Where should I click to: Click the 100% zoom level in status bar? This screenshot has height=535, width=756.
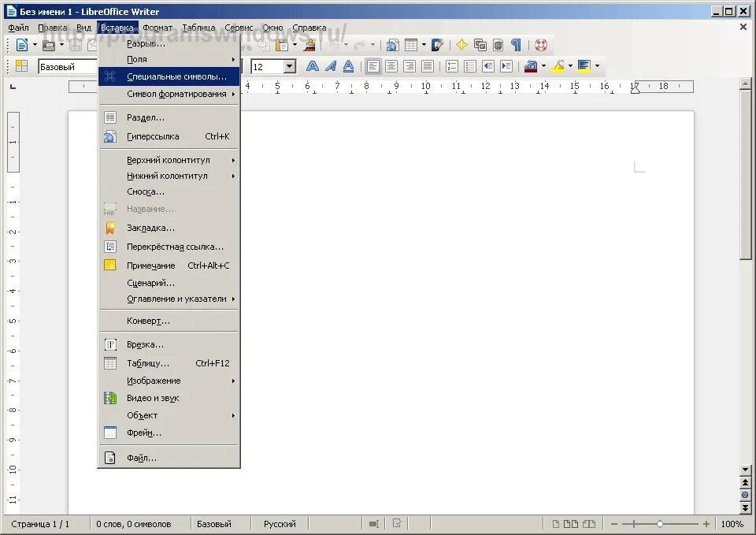[x=732, y=524]
